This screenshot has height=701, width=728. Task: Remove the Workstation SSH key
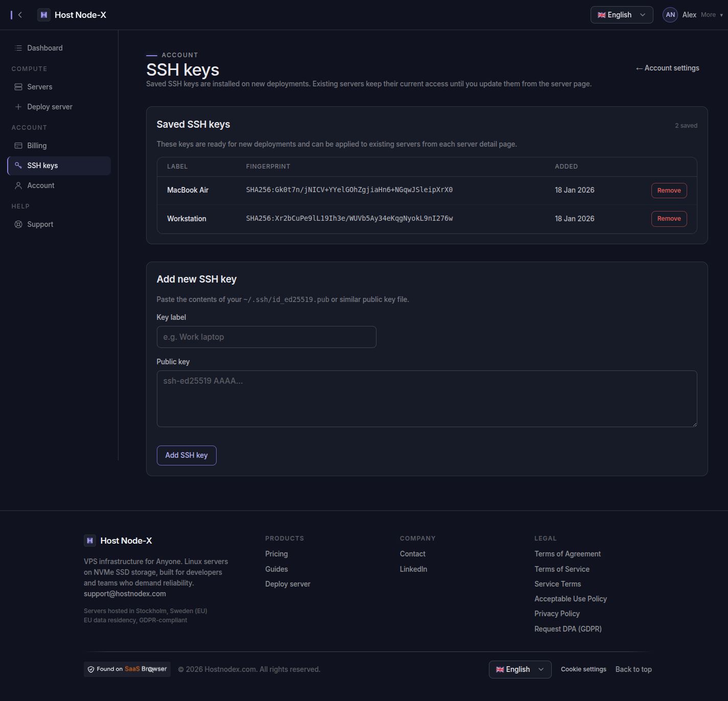[669, 219]
